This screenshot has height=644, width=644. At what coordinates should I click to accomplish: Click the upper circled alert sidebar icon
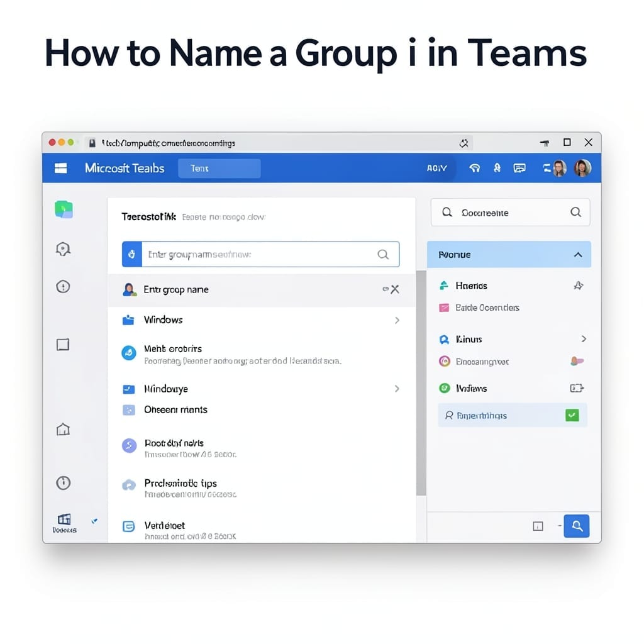[x=63, y=286]
